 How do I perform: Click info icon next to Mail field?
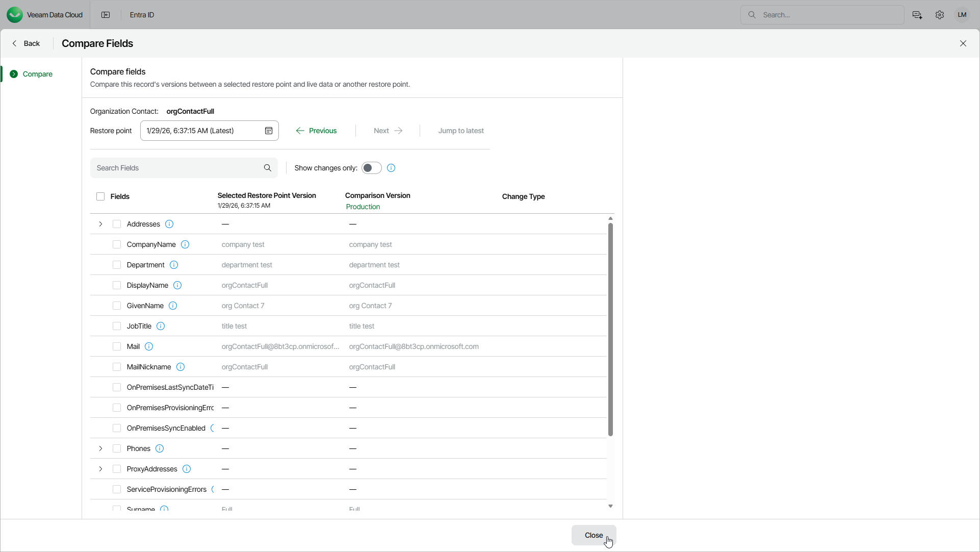(x=149, y=346)
